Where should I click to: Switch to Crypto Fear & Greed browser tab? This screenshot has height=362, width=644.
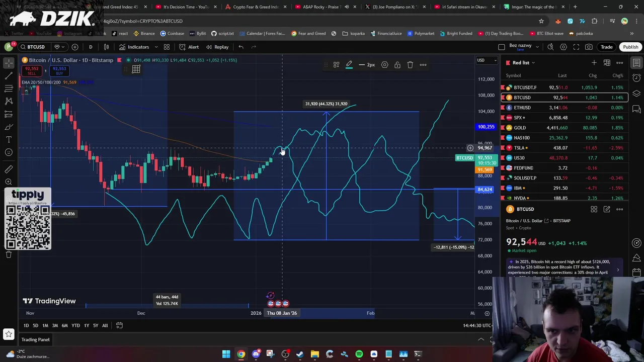(x=255, y=7)
